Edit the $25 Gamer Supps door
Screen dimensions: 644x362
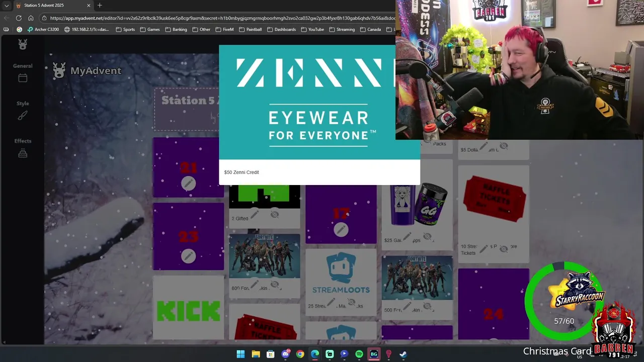pos(407,236)
